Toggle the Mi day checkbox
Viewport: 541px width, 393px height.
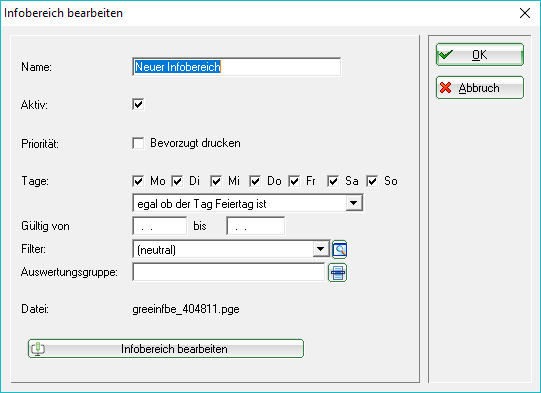click(216, 181)
